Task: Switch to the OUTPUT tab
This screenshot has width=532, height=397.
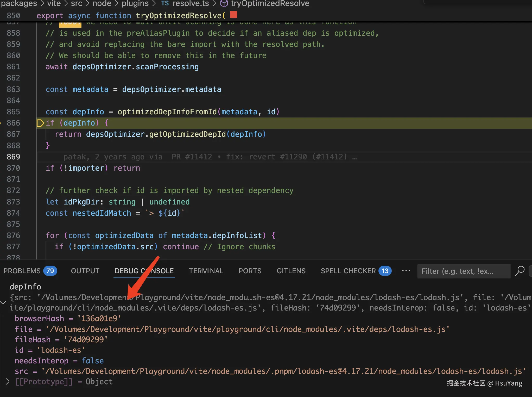Action: [85, 271]
